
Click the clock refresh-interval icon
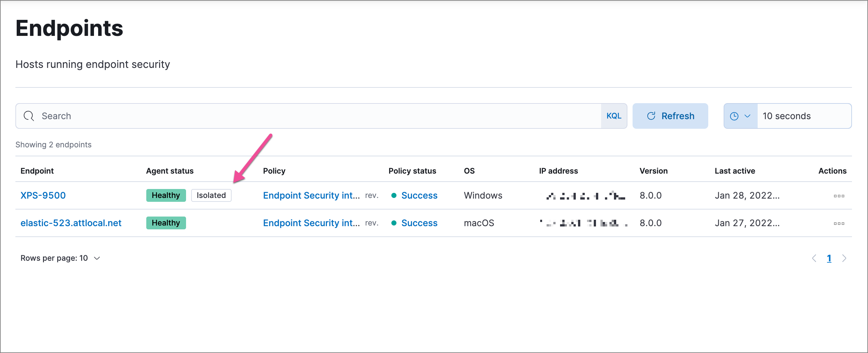[734, 116]
